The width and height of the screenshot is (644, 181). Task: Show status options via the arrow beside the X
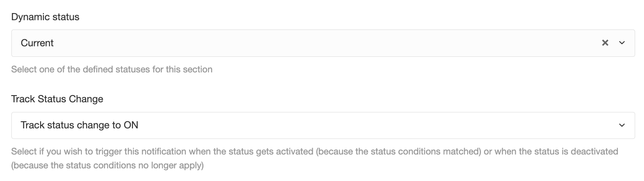[622, 43]
